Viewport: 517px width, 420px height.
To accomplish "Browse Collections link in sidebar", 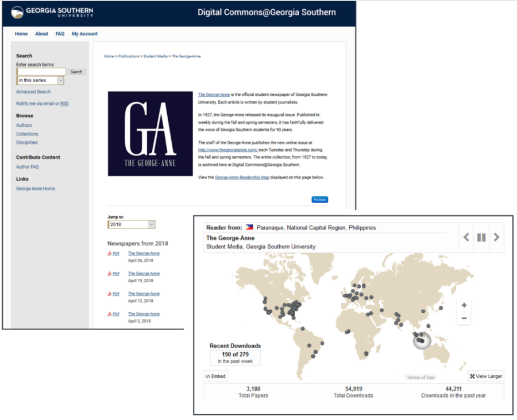I will (27, 134).
